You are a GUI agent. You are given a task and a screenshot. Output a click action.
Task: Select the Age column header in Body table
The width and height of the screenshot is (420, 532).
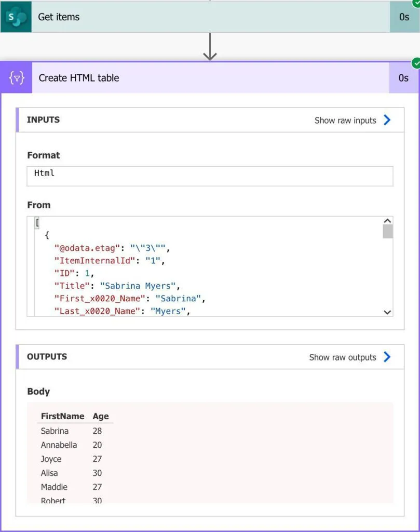[101, 416]
